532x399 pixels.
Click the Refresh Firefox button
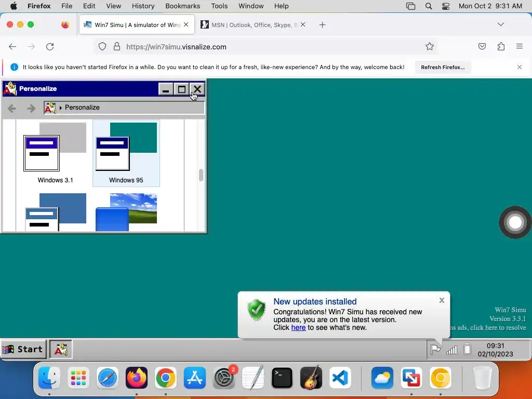tap(443, 67)
